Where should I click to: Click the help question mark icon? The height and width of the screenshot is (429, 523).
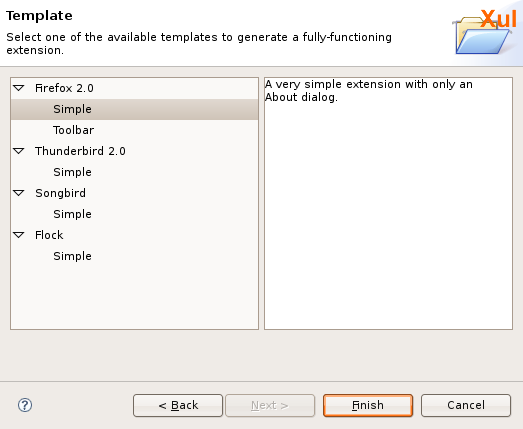[25, 405]
